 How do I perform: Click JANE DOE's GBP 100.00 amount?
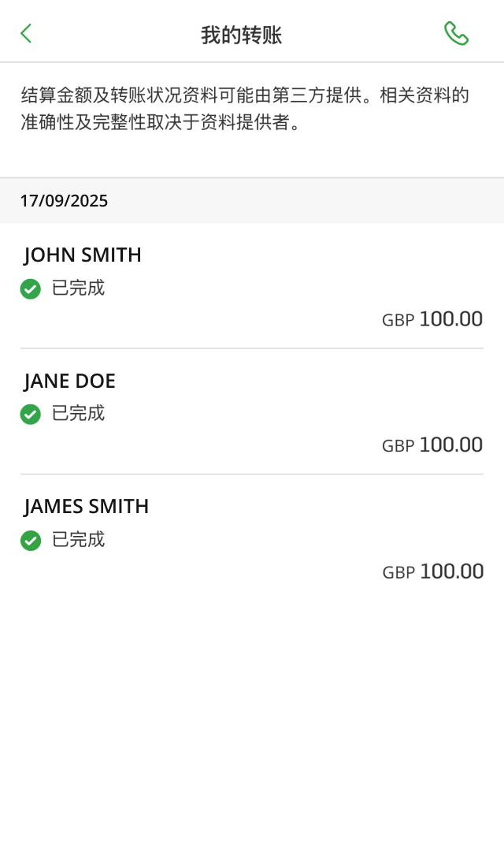(x=450, y=445)
